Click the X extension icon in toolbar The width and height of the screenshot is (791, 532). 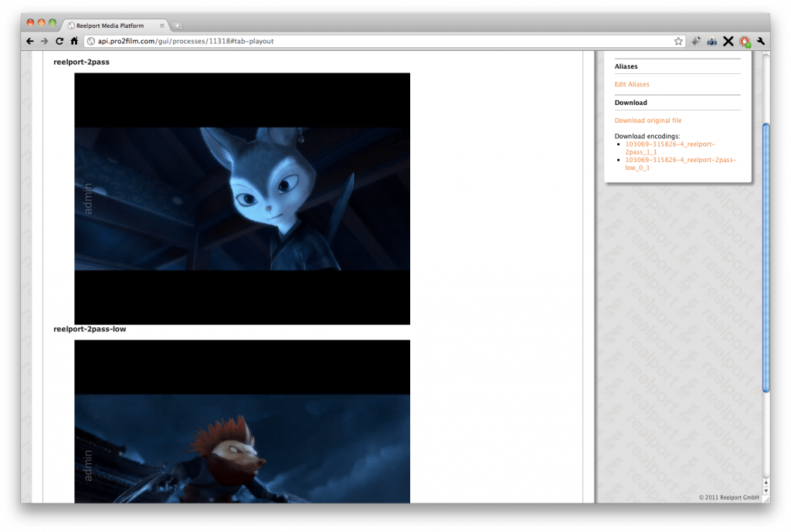(x=728, y=42)
